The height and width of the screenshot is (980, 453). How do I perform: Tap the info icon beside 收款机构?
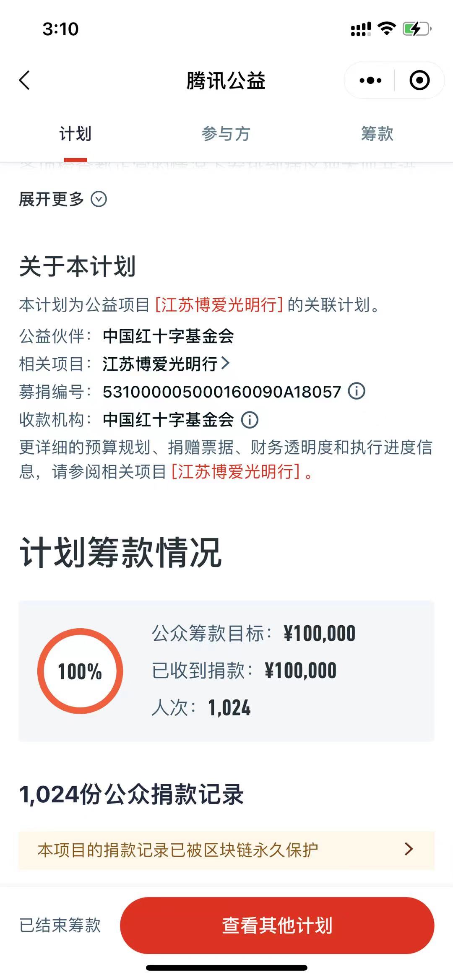click(x=250, y=419)
